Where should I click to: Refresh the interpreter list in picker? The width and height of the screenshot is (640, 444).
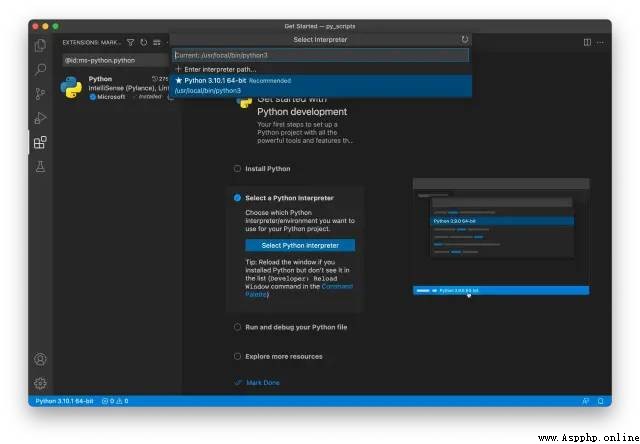pyautogui.click(x=464, y=39)
